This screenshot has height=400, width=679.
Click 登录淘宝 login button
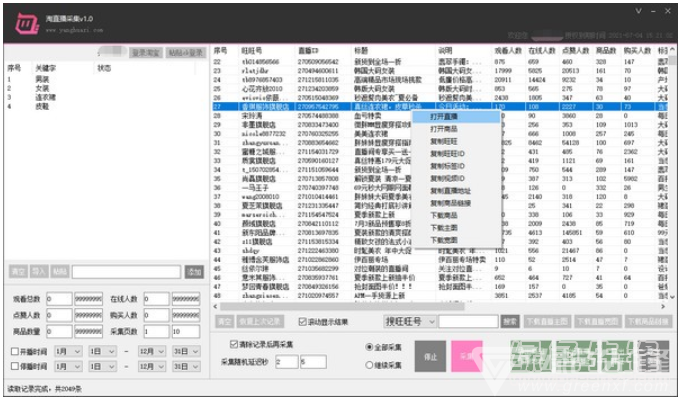[x=146, y=53]
